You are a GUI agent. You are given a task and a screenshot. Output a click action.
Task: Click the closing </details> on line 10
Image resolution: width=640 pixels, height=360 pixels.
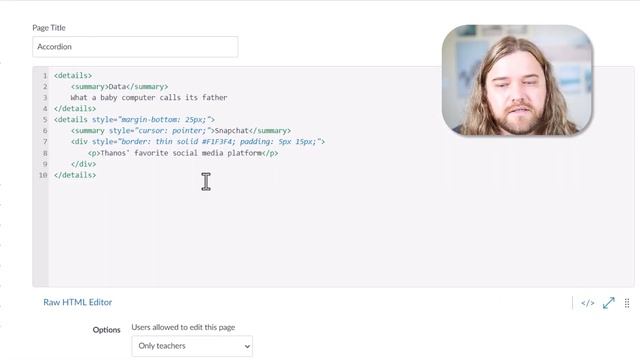pos(75,175)
